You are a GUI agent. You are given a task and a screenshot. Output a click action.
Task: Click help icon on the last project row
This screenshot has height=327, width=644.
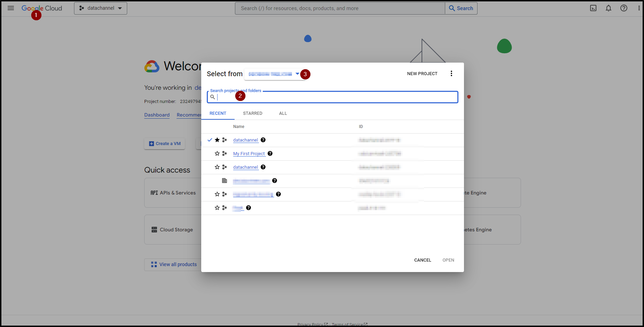pyautogui.click(x=248, y=208)
